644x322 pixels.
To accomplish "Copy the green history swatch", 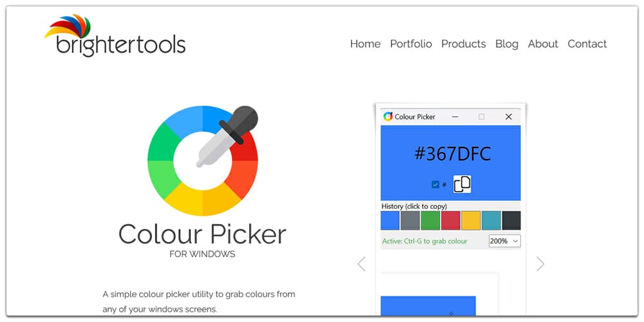I will pyautogui.click(x=430, y=220).
